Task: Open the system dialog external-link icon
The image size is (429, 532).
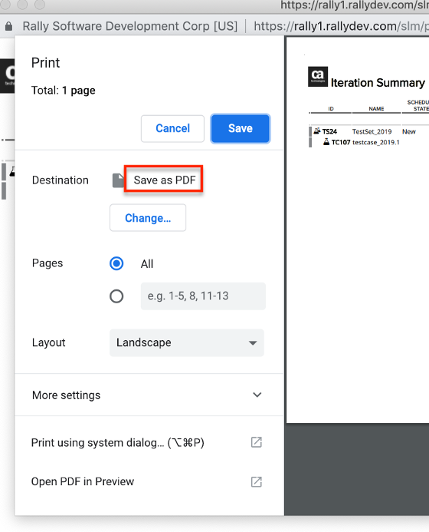Action: click(x=256, y=442)
